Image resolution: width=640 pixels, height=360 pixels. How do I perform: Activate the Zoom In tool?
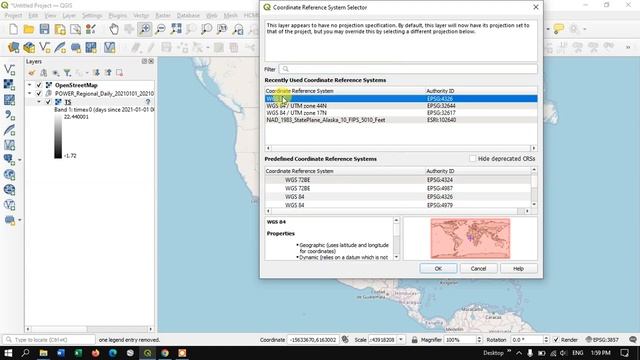point(144,29)
